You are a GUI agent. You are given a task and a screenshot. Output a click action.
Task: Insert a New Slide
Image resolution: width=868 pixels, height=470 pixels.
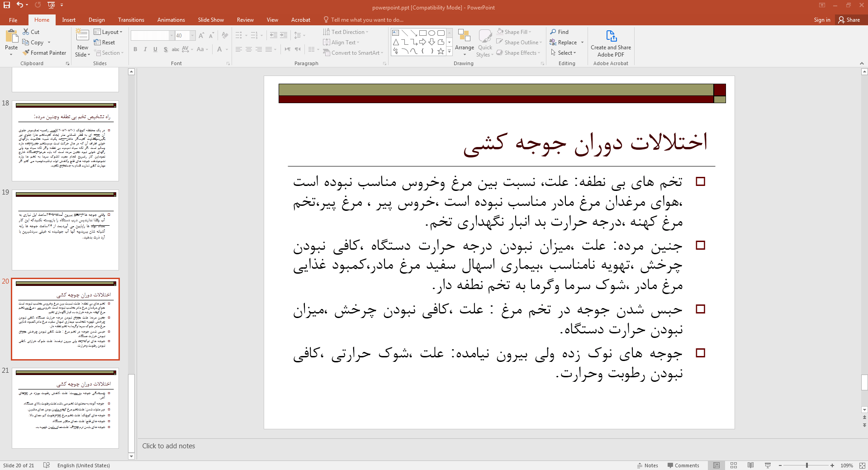[x=83, y=43]
